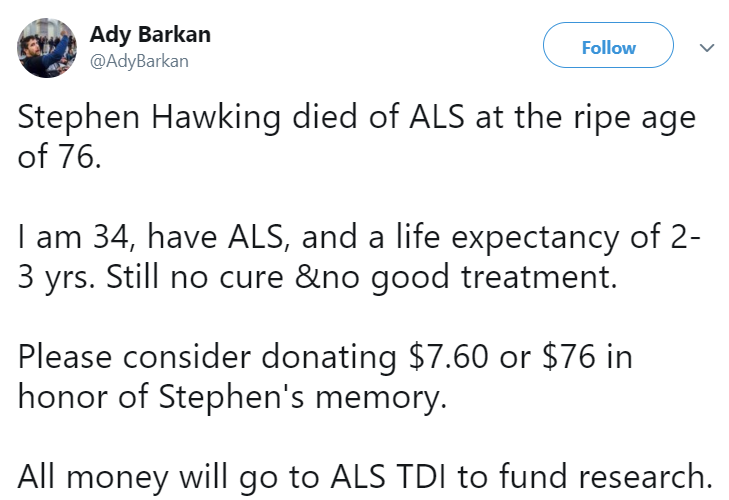Click the @AdyBarkan handle
This screenshot has height=500, width=729.
click(x=139, y=61)
